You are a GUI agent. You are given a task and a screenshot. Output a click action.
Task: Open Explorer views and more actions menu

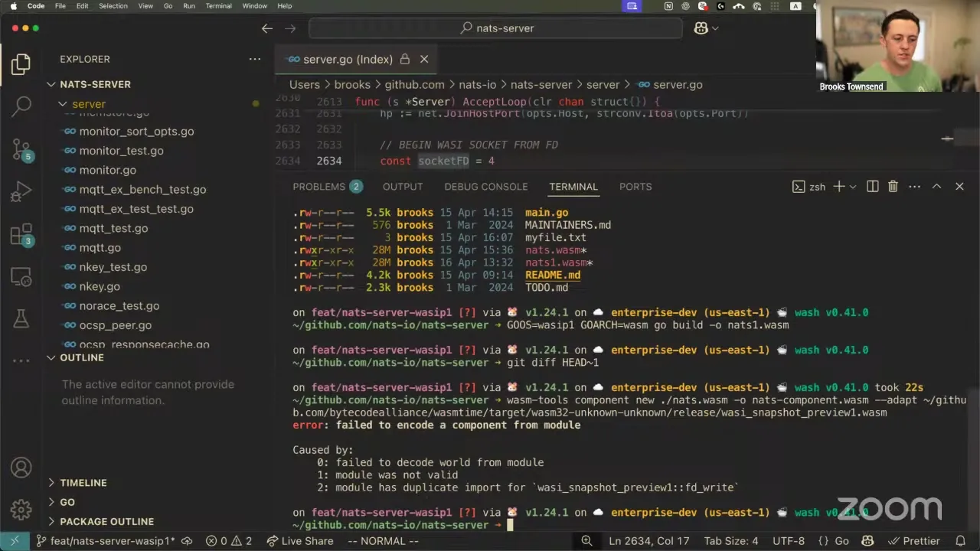pyautogui.click(x=255, y=59)
